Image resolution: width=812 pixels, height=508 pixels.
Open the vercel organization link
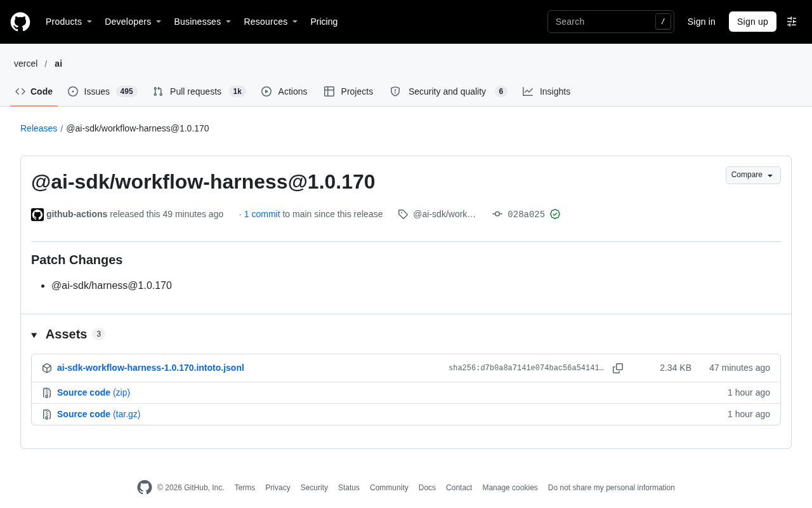(x=26, y=63)
